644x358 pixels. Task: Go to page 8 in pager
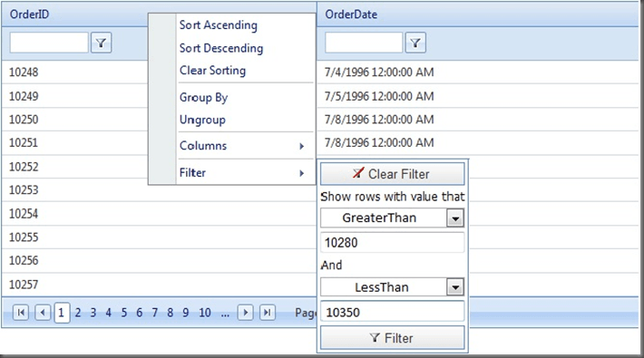point(170,313)
